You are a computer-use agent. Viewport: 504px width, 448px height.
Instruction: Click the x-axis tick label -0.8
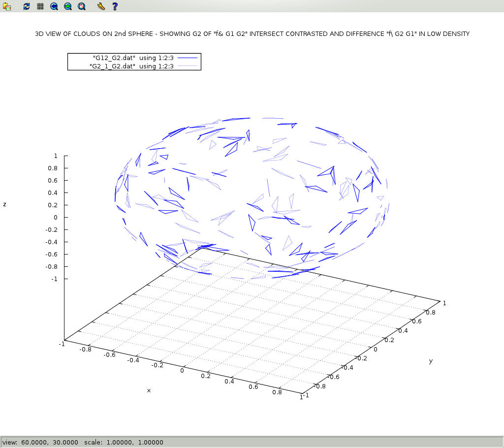86,349
